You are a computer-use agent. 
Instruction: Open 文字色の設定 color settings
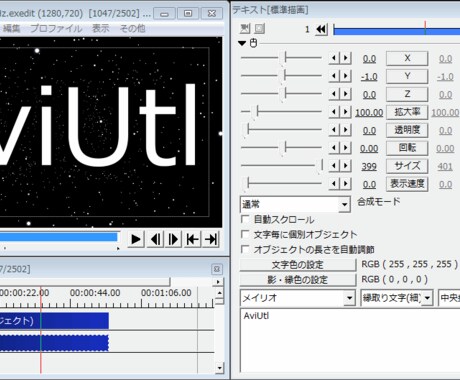298,265
